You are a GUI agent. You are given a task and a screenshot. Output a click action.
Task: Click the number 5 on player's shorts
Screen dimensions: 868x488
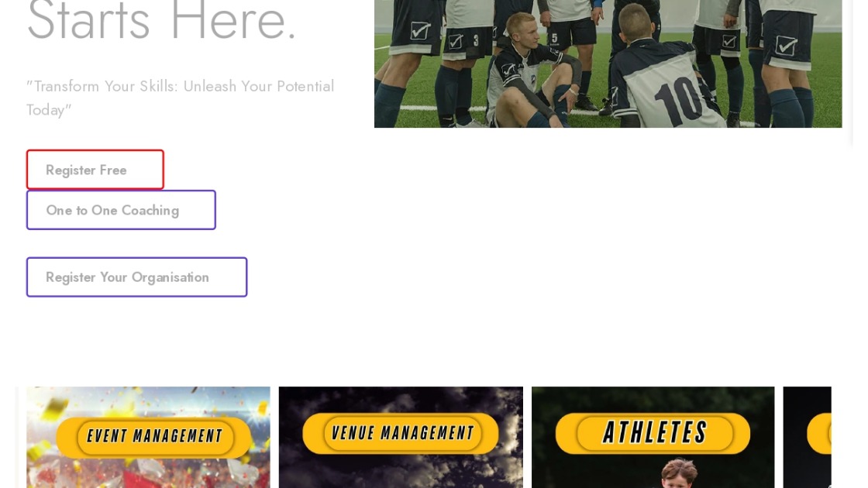point(555,38)
